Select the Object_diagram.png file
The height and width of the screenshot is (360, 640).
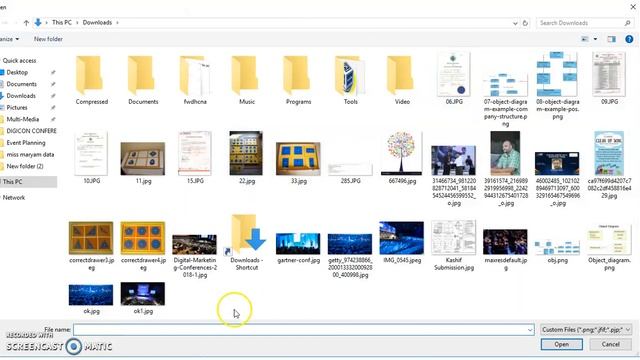coord(609,247)
